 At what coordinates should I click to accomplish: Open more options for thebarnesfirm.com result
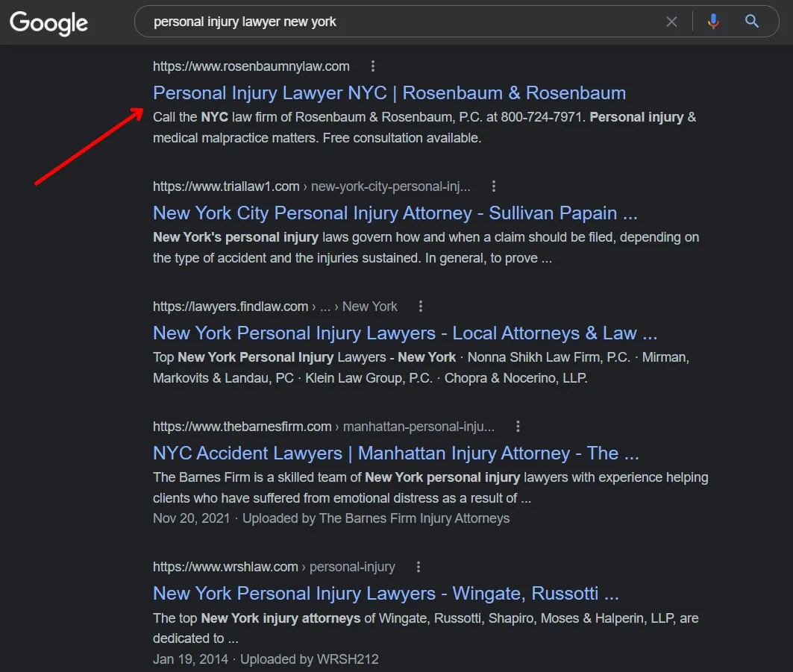518,427
